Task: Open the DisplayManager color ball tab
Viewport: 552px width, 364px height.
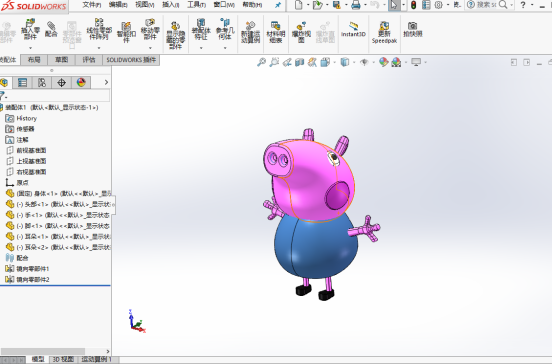Action: pyautogui.click(x=81, y=82)
